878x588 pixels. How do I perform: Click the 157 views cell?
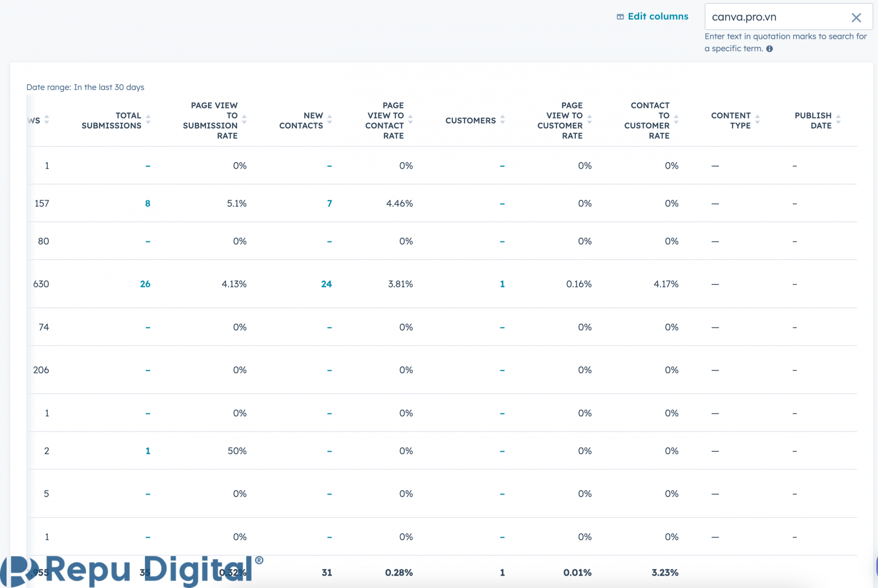[42, 203]
